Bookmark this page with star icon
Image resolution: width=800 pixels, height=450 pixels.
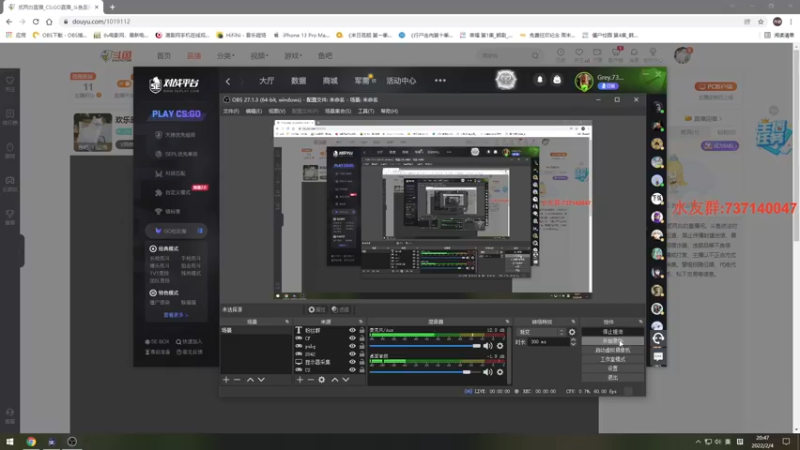(x=761, y=21)
